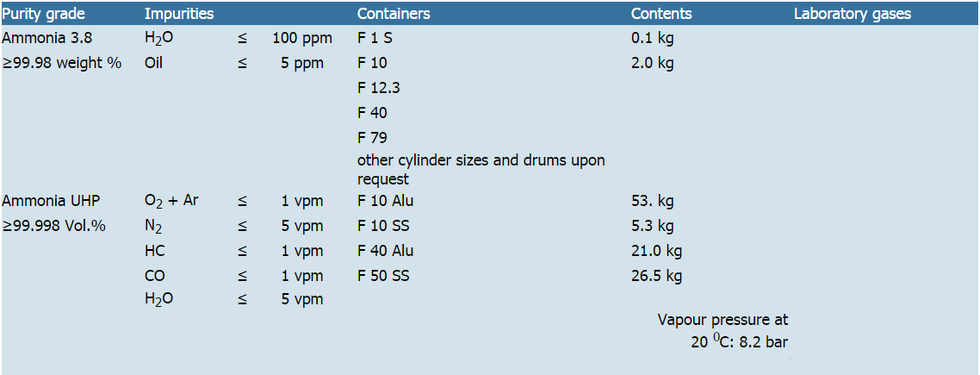Click the ≥99.998 Vol.% specification
Viewport: 980px width, 375px height.
pos(53,226)
